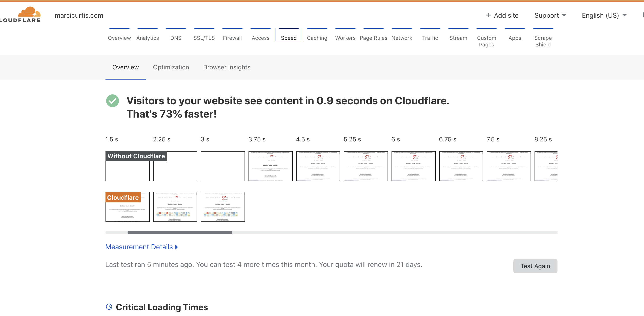This screenshot has height=316, width=644.
Task: Expand the Support dropdown menu
Action: point(550,15)
